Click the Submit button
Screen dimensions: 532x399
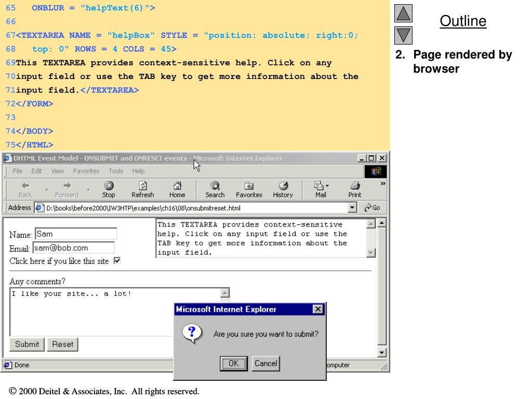27,344
